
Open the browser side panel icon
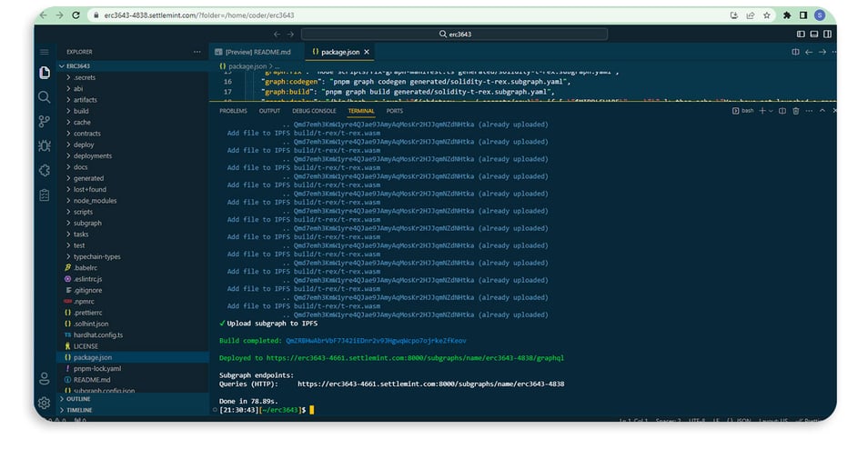click(803, 15)
